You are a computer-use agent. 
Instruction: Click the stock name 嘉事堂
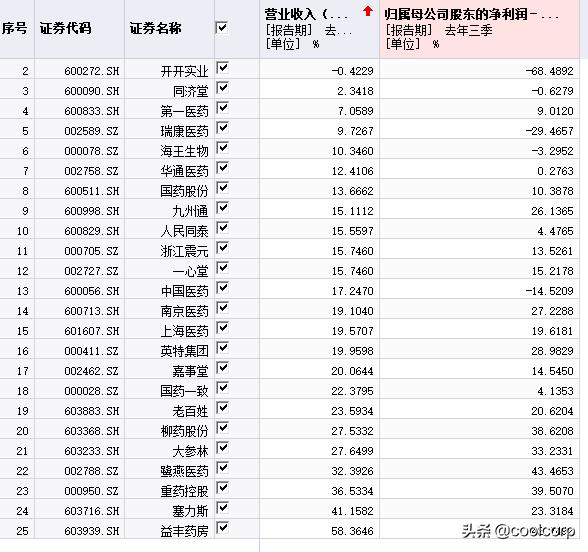pos(190,371)
